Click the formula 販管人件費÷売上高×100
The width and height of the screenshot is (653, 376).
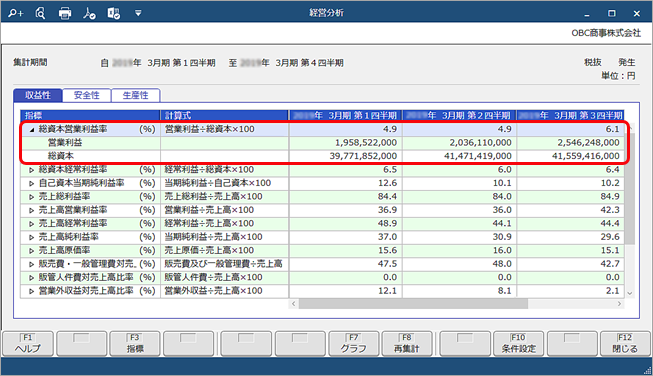214,277
